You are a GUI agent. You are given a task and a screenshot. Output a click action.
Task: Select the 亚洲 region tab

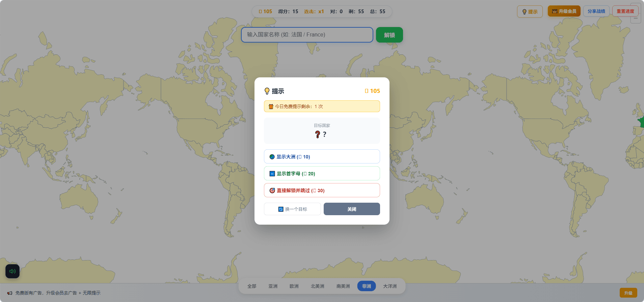(x=273, y=286)
